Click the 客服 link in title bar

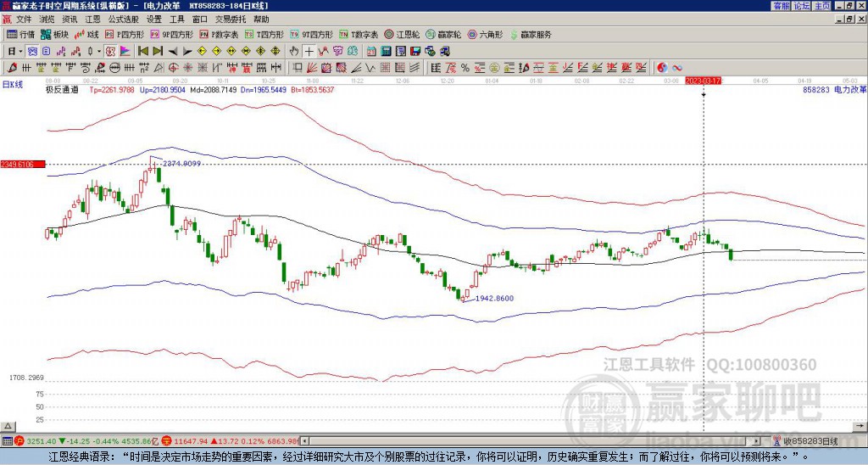(782, 6)
